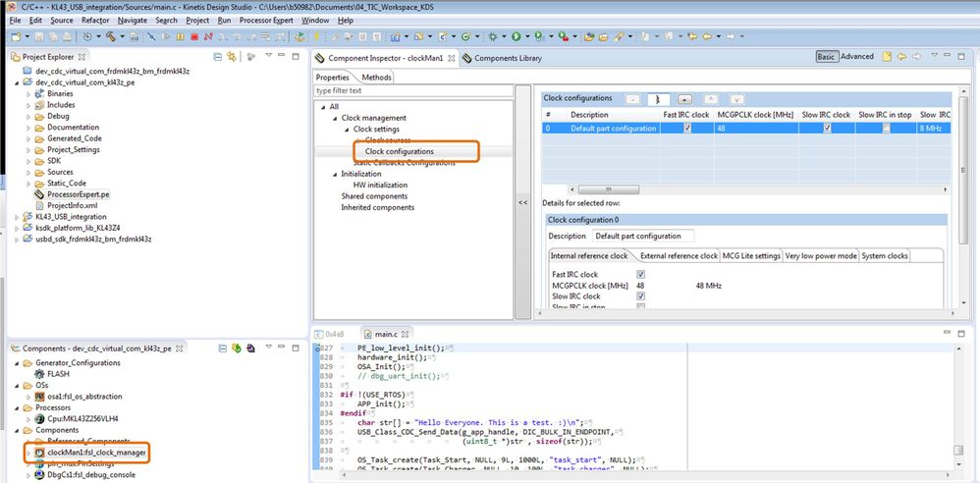This screenshot has height=483, width=980.
Task: Click the yellow Suspend debug toolbar icon
Action: [180, 37]
